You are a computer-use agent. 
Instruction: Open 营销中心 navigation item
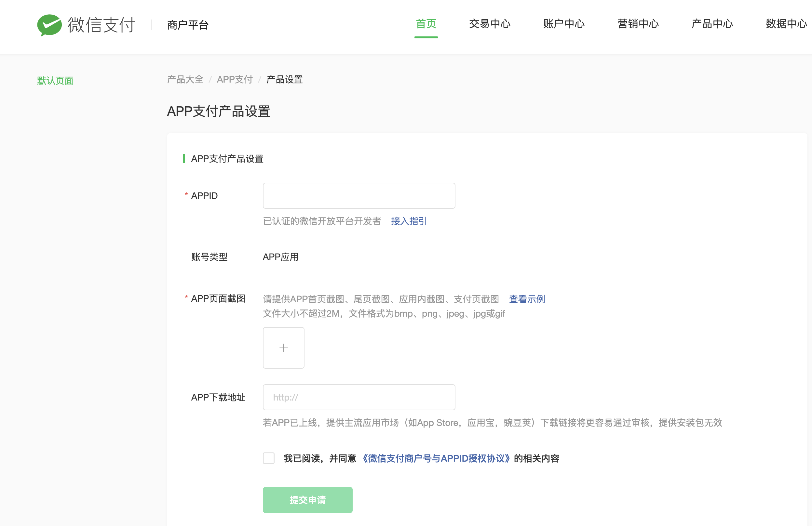tap(638, 24)
